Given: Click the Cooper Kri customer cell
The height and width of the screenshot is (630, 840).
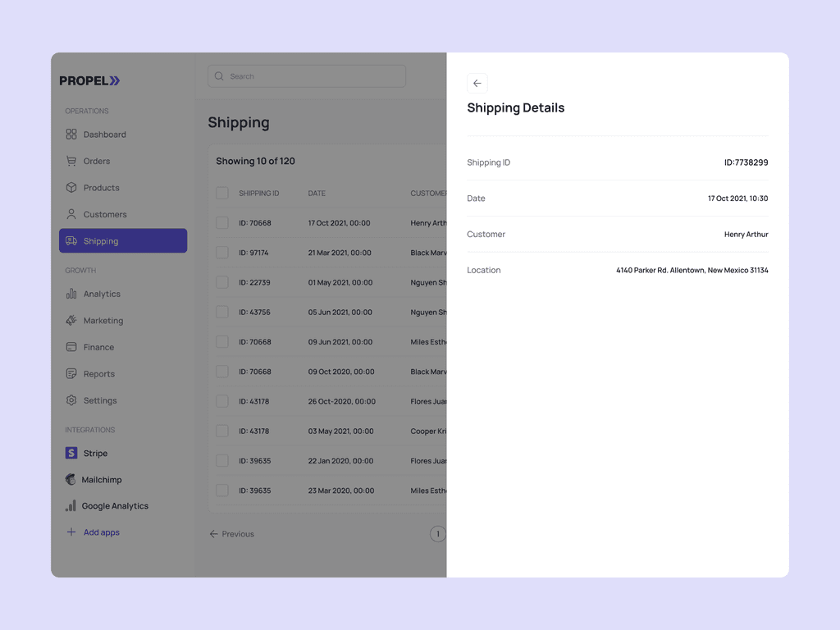Looking at the screenshot, I should [428, 431].
